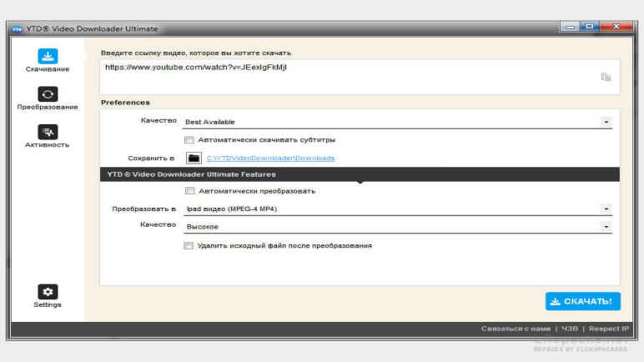This screenshot has width=644, height=362.
Task: Click Связаться с нами footer link
Action: tap(516, 329)
